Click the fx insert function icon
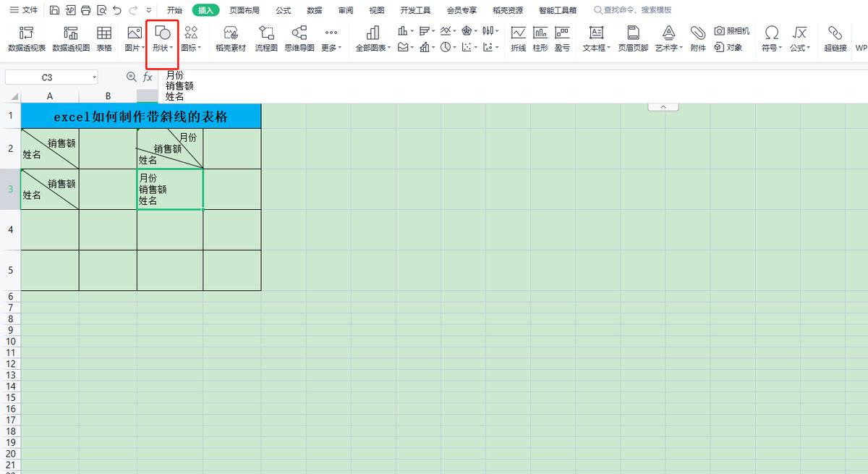The width and height of the screenshot is (868, 474). 148,77
